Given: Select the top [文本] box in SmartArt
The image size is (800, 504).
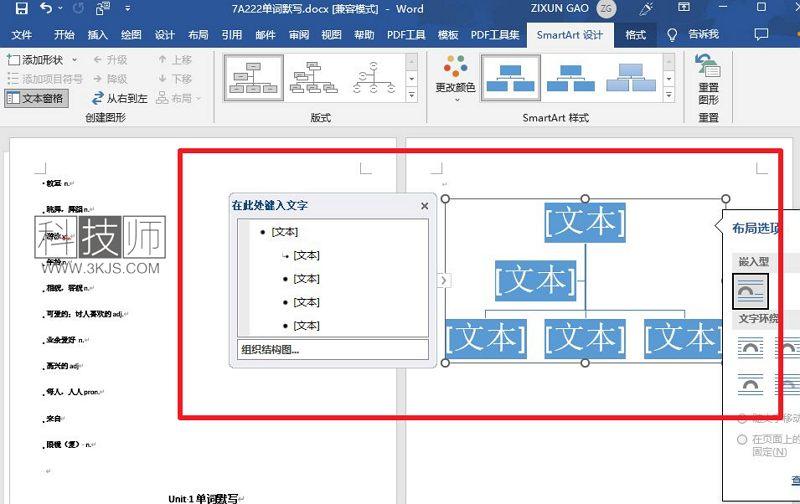Looking at the screenshot, I should click(585, 222).
